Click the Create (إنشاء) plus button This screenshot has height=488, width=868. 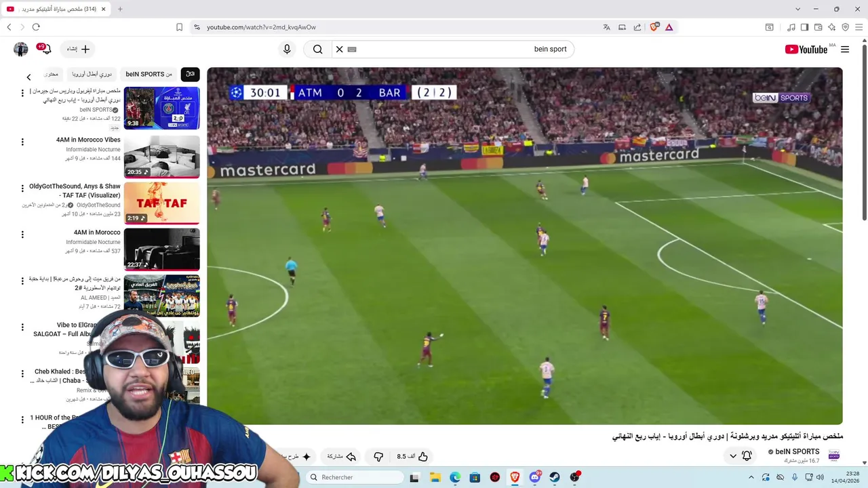click(79, 49)
